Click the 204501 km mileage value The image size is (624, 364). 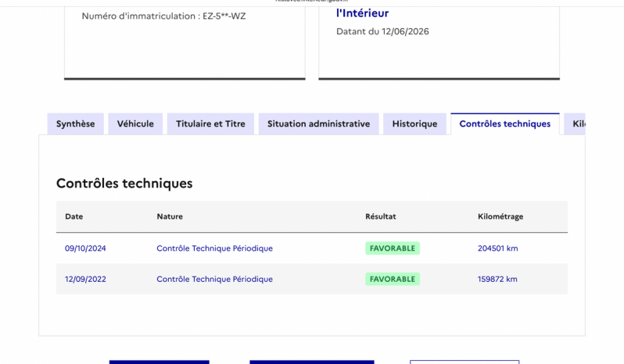point(498,248)
